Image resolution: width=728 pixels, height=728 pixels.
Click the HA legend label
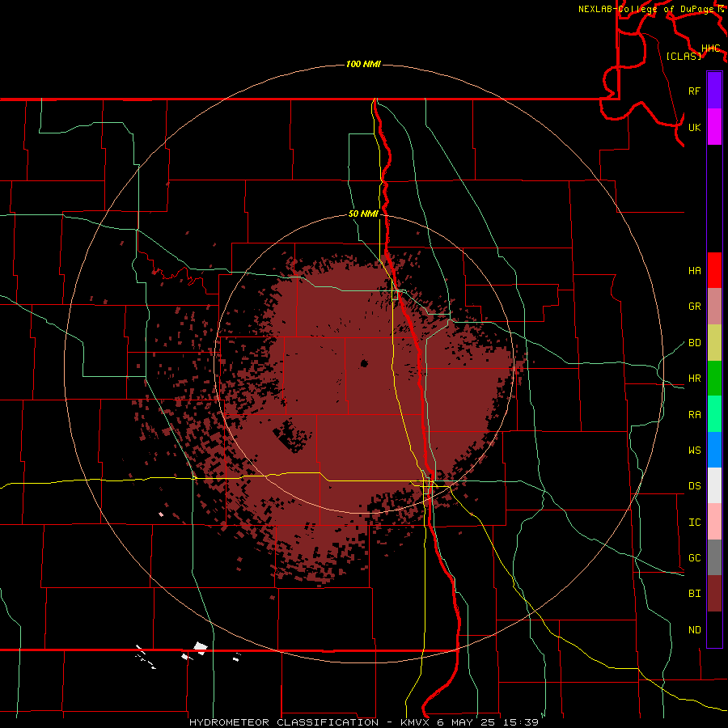pos(694,271)
